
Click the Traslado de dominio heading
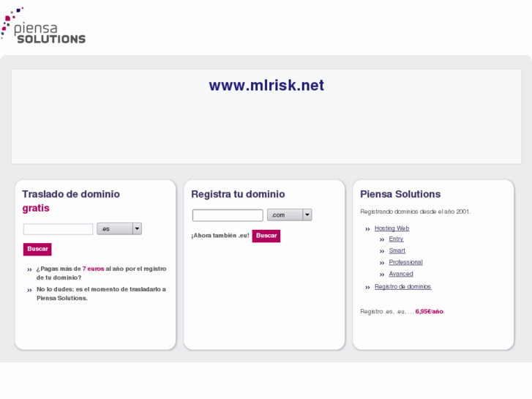click(x=71, y=194)
